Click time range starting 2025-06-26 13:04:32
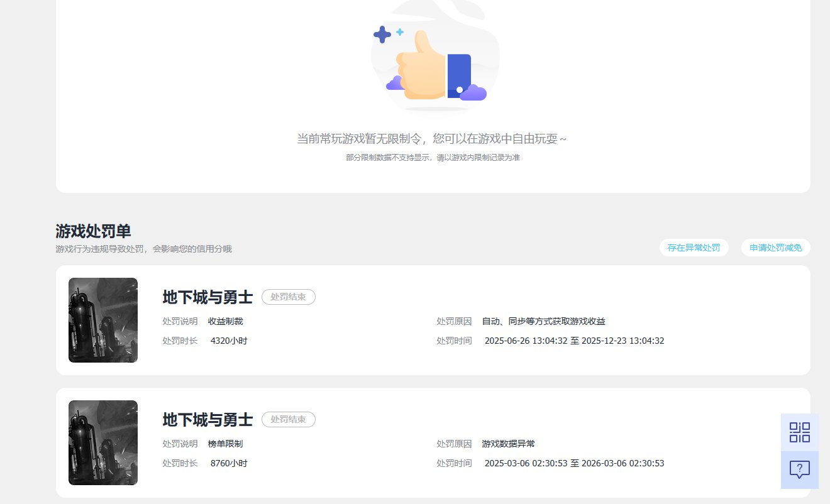This screenshot has height=504, width=830. (575, 341)
